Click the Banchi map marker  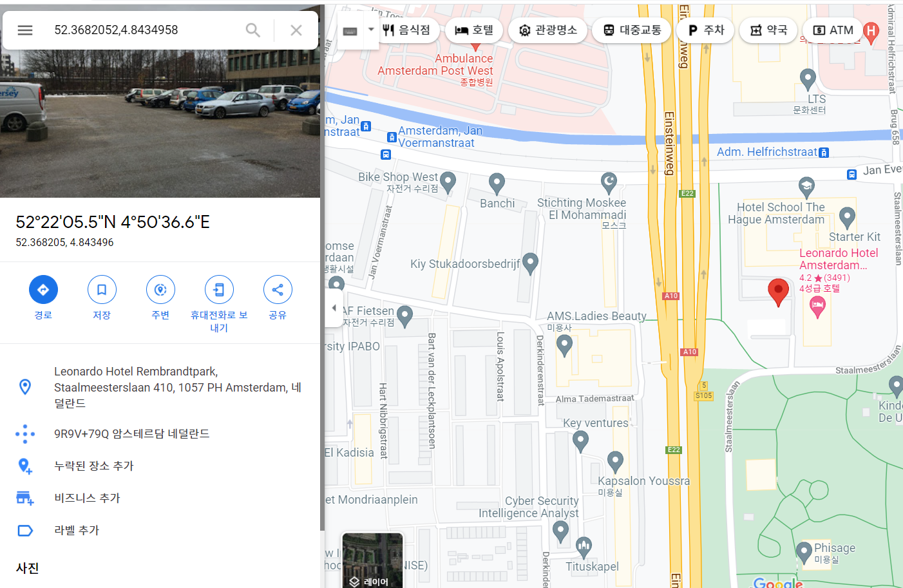(497, 184)
